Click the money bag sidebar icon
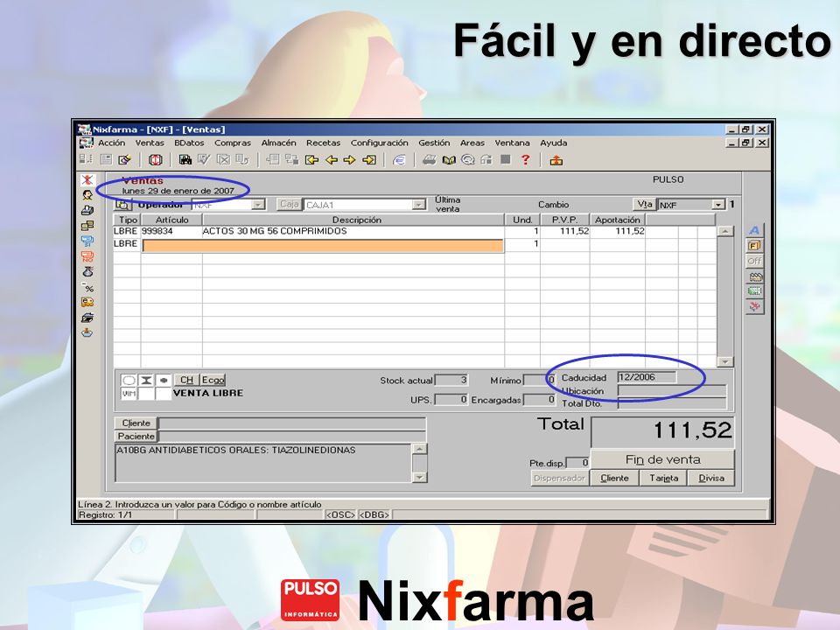 [x=87, y=271]
